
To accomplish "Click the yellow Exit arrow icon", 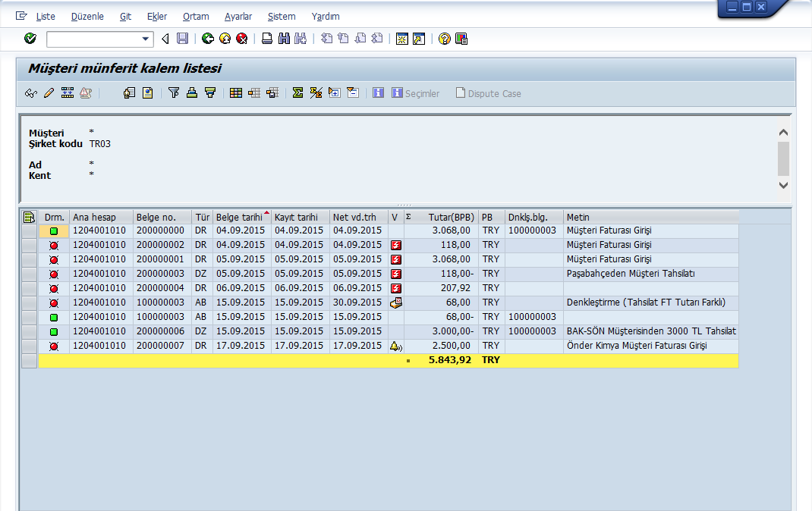I will (225, 38).
